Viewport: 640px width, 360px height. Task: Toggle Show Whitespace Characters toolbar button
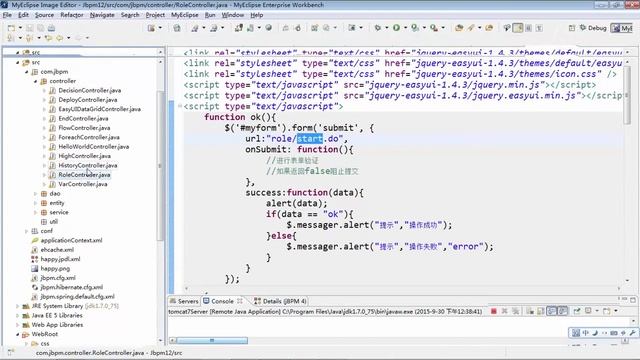tap(539, 28)
